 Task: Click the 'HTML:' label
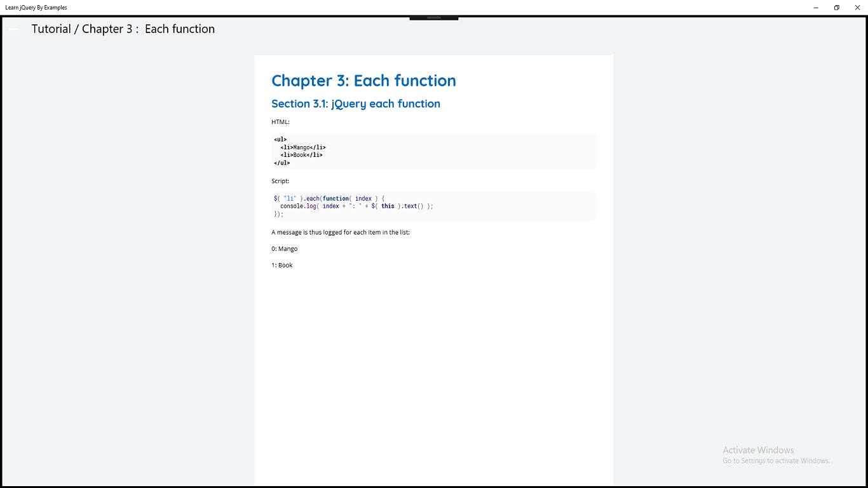(x=280, y=122)
